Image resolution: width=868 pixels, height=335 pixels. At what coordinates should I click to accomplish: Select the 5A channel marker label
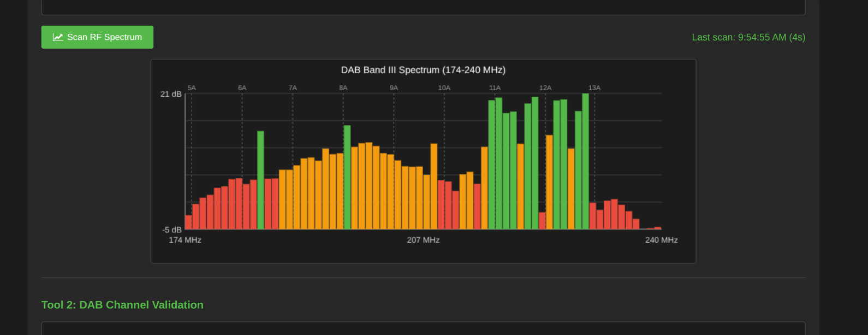pyautogui.click(x=192, y=87)
